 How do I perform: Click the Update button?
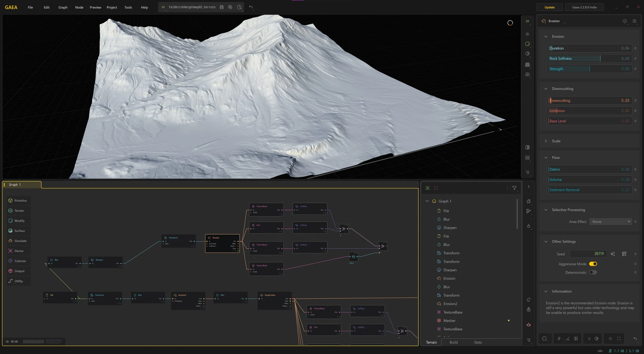point(549,7)
